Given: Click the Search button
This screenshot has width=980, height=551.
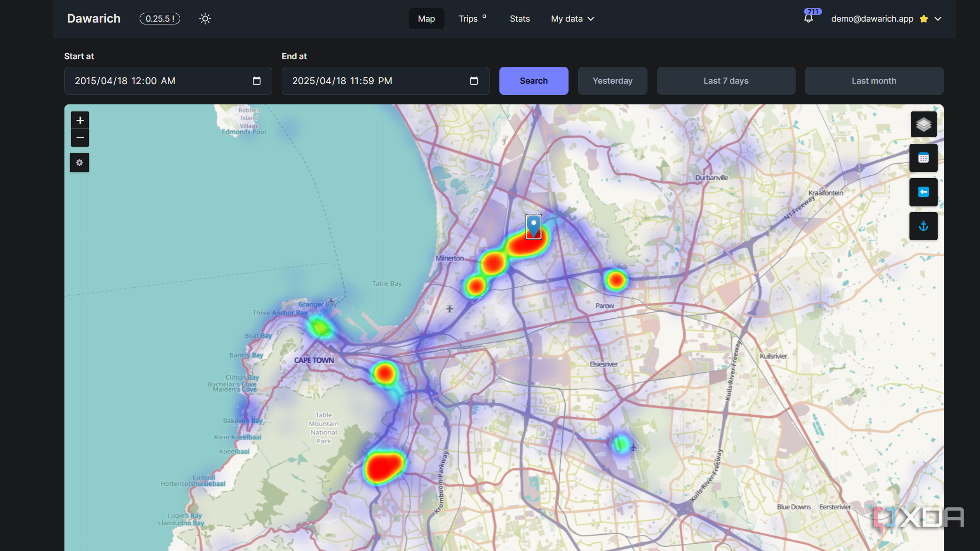Looking at the screenshot, I should [x=534, y=81].
